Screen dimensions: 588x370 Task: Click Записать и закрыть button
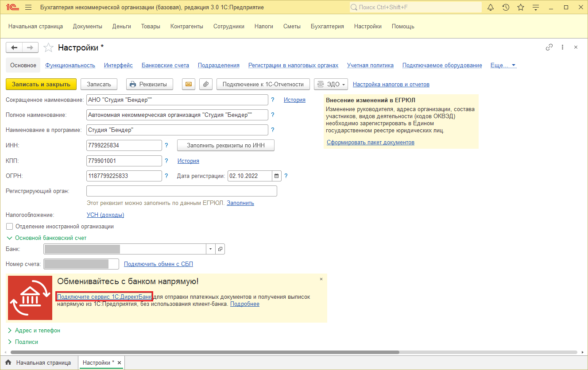(x=41, y=84)
